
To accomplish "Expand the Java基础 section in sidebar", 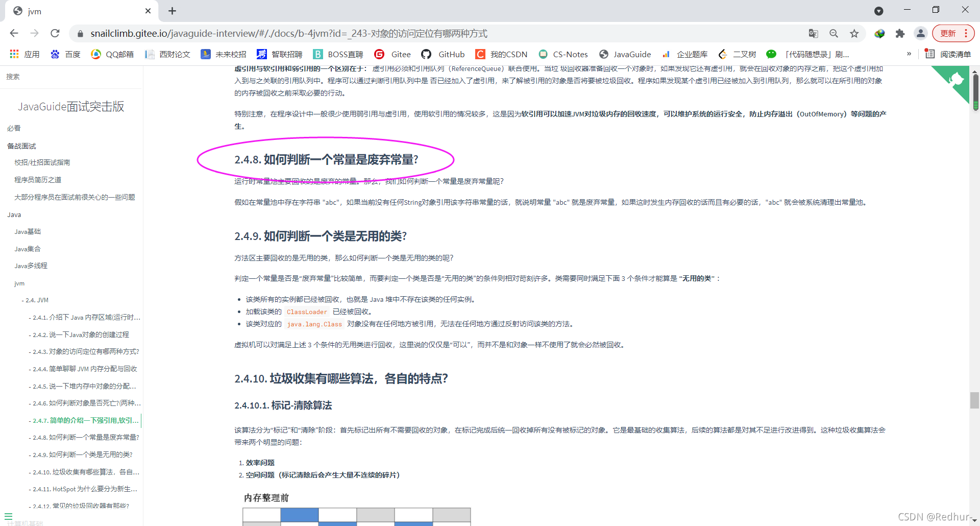I will click(28, 231).
